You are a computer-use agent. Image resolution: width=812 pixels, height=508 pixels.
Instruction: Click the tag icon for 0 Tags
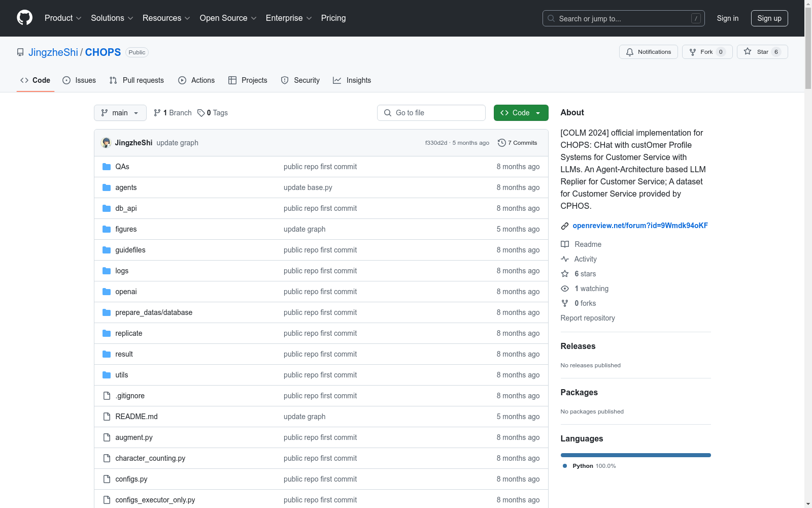point(201,113)
